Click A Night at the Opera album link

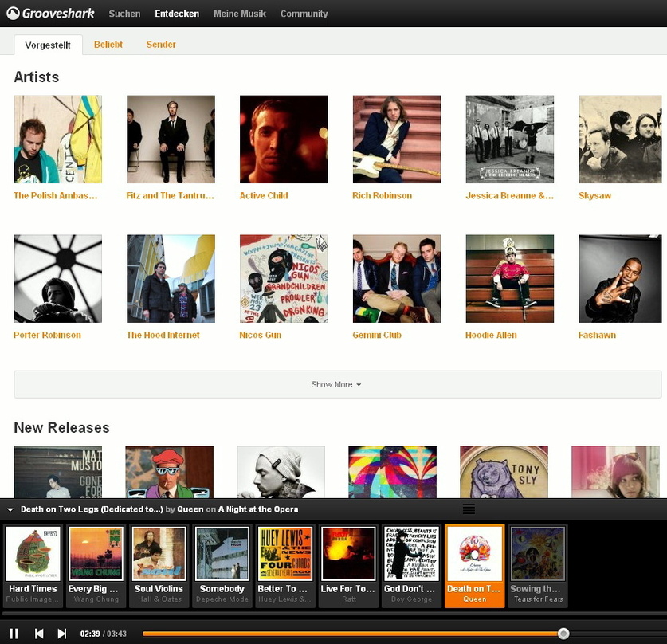(258, 509)
